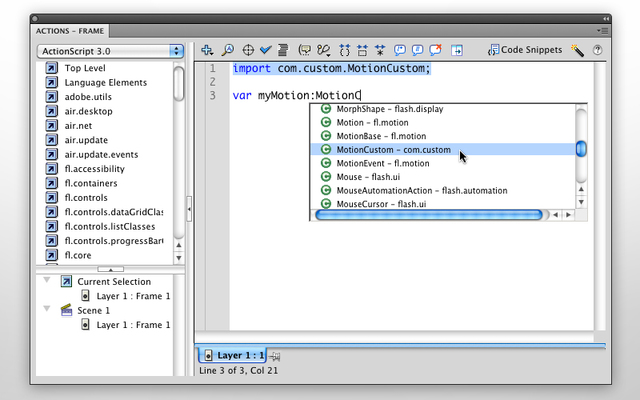Collapse the Scene 1 tree node

pos(47,309)
